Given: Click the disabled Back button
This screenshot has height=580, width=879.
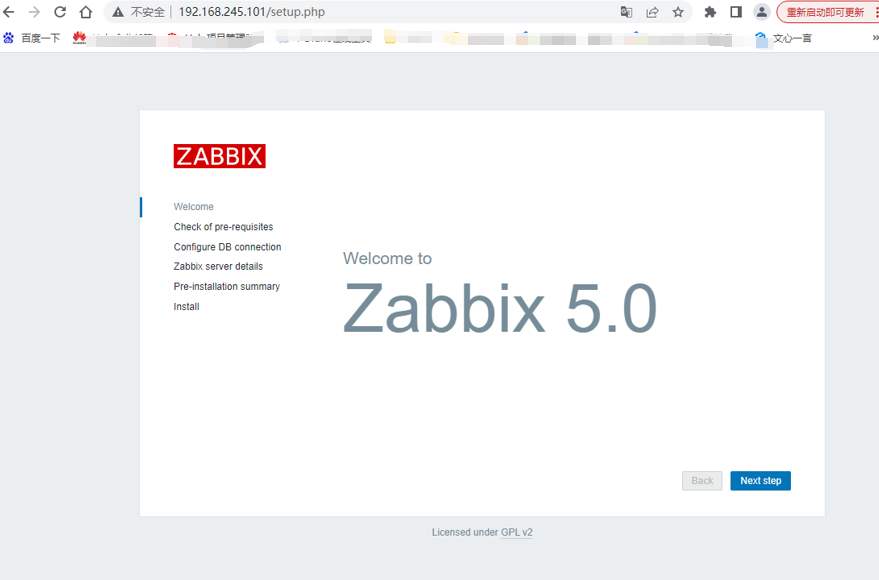Looking at the screenshot, I should [x=702, y=481].
